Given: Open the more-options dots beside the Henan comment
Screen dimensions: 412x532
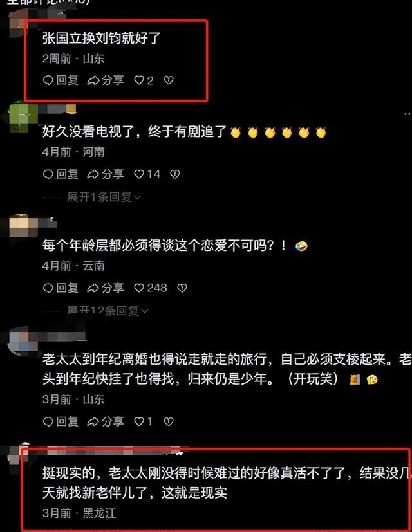Looking at the screenshot, I should 407,114.
